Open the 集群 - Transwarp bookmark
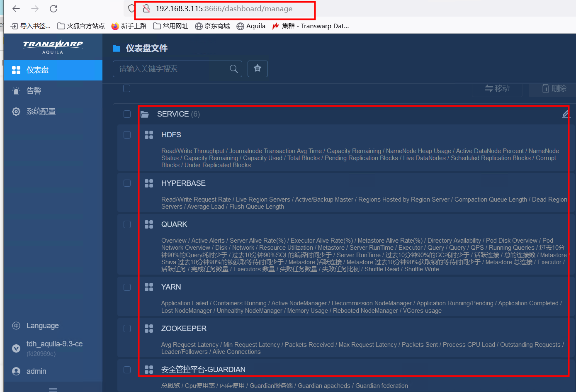This screenshot has width=576, height=392. pyautogui.click(x=311, y=26)
